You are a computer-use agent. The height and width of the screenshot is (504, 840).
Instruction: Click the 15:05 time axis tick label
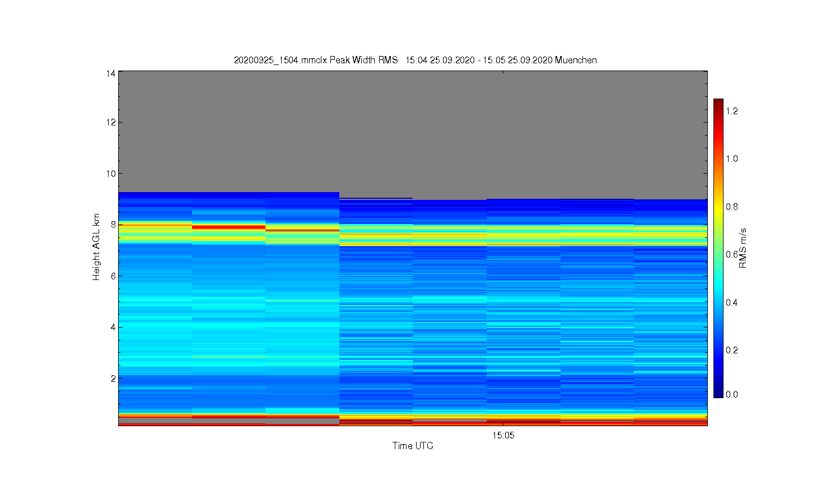tap(503, 435)
